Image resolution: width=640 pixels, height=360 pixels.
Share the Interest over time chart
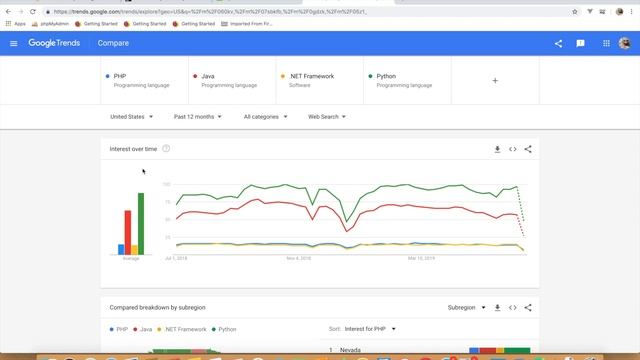[528, 149]
